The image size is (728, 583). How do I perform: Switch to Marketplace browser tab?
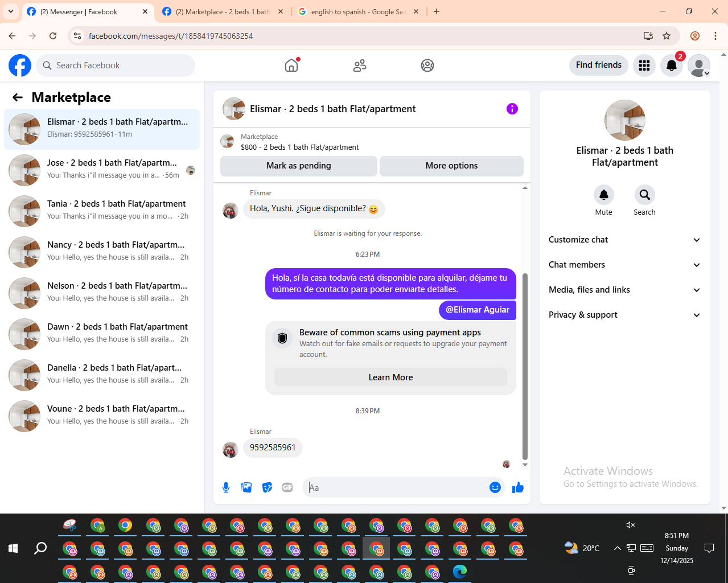coord(223,11)
